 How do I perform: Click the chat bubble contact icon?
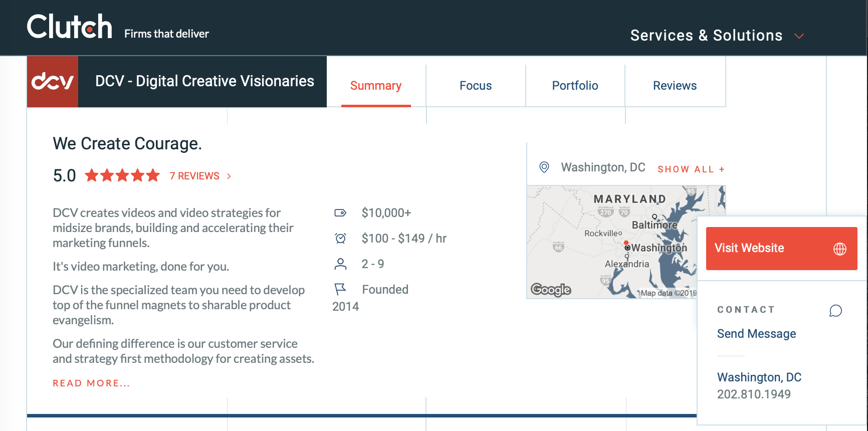click(x=835, y=311)
